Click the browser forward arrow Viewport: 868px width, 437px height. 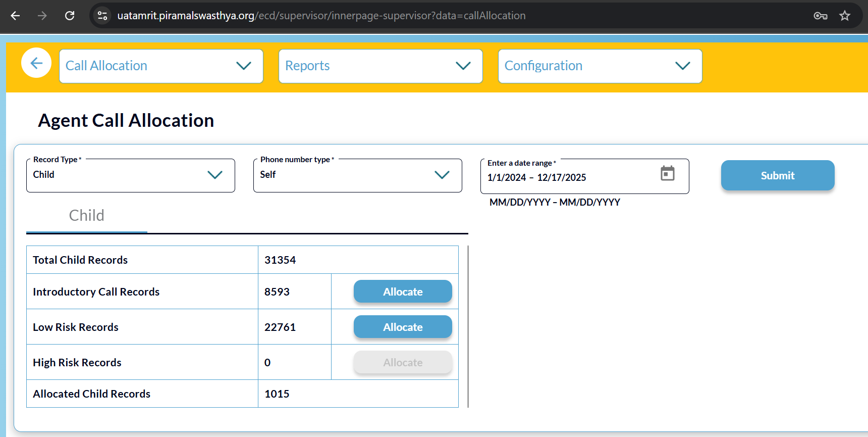tap(42, 16)
